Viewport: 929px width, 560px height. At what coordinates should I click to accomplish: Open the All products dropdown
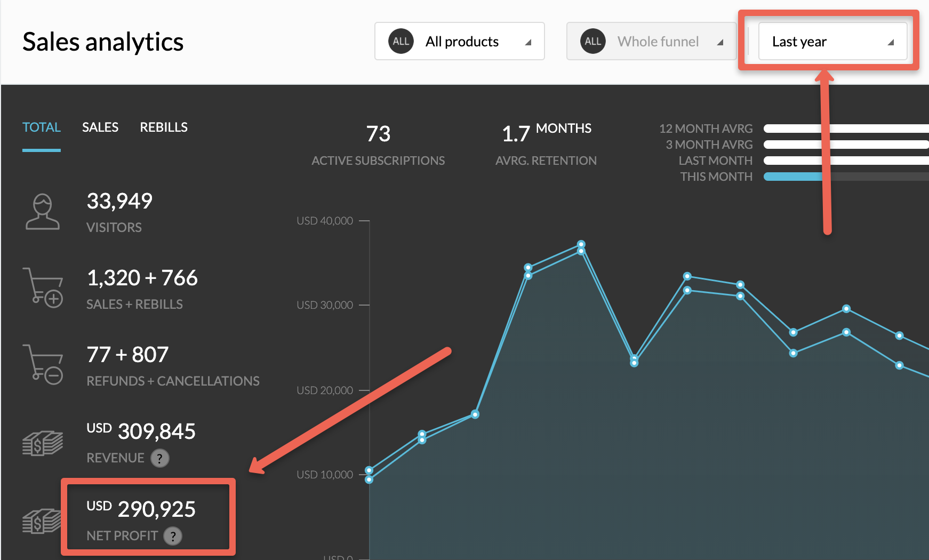pos(459,41)
